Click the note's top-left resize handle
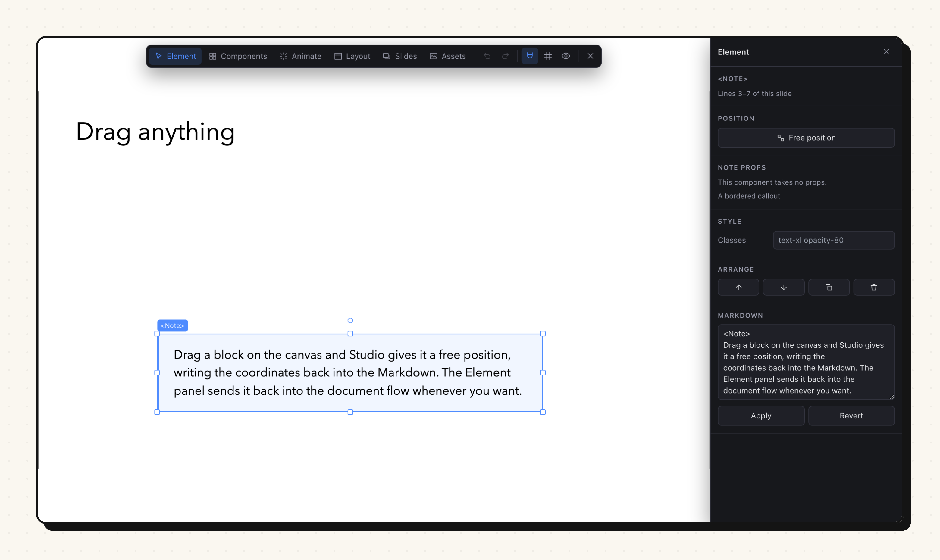Image resolution: width=940 pixels, height=560 pixels. point(157,334)
